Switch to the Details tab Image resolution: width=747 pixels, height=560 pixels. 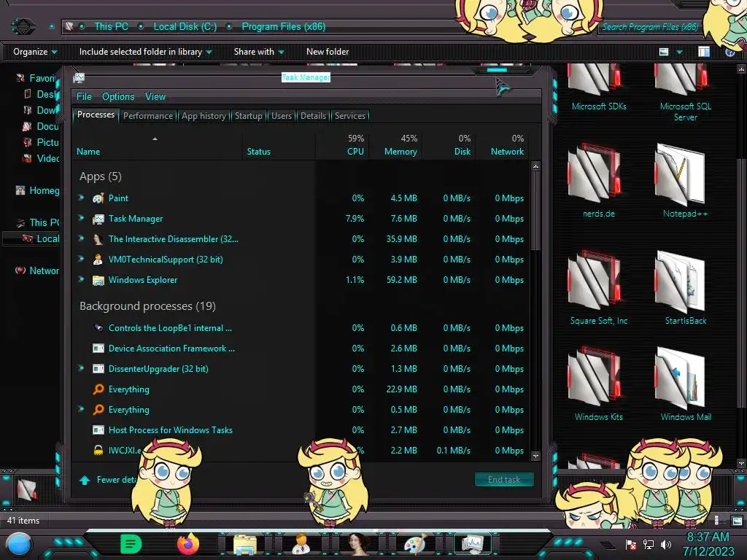313,116
